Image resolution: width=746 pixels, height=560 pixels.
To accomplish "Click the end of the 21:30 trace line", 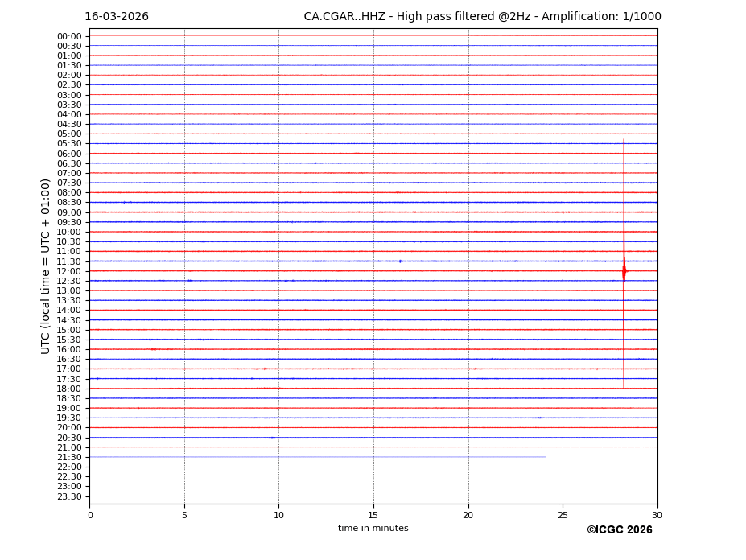I will click(x=545, y=457).
